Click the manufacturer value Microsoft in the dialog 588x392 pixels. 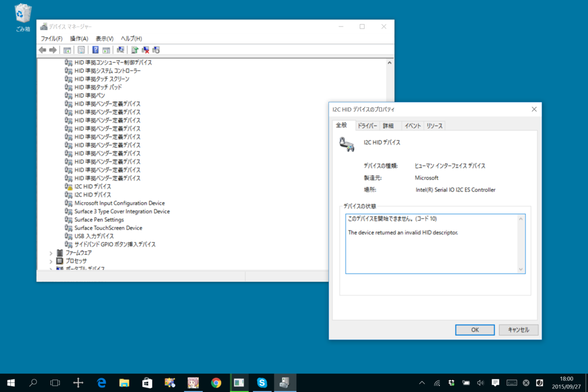point(427,178)
